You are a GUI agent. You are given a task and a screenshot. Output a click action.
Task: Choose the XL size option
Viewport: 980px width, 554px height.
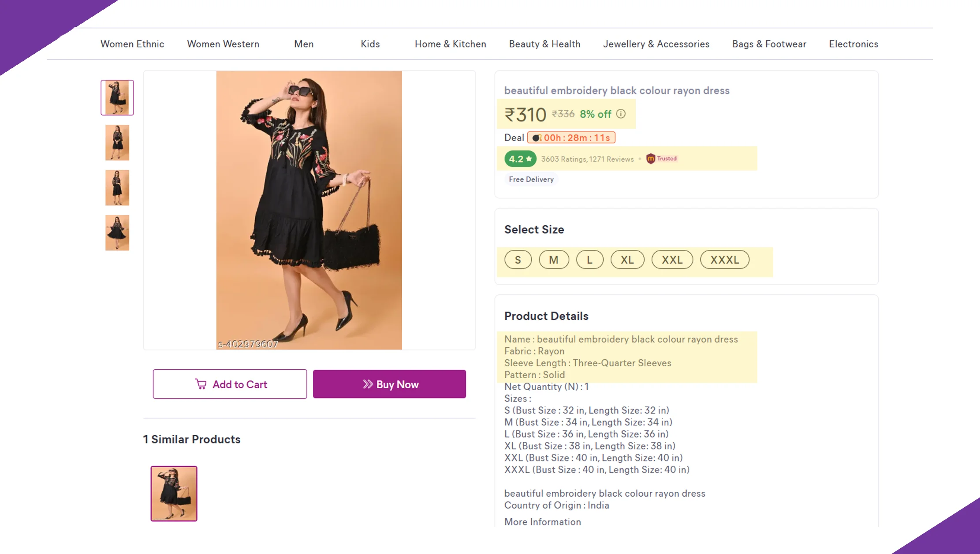[627, 260]
